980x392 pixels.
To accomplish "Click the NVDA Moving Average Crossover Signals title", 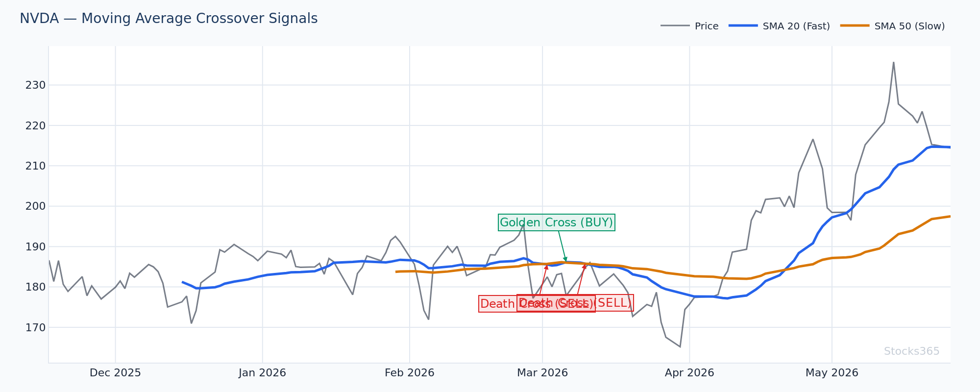I will [169, 19].
